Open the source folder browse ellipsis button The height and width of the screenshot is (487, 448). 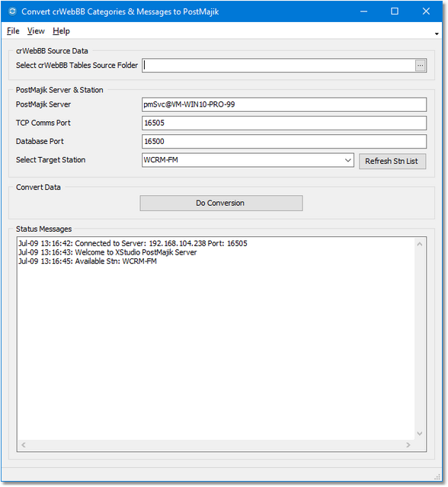pyautogui.click(x=420, y=66)
